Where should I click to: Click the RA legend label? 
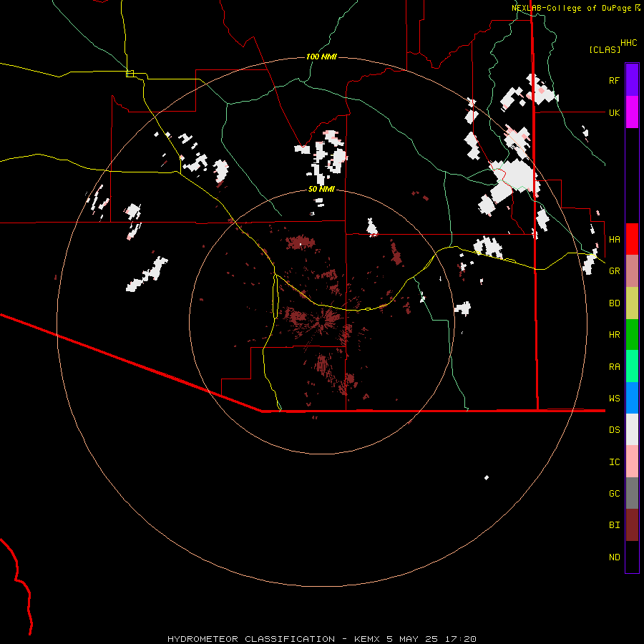614,367
